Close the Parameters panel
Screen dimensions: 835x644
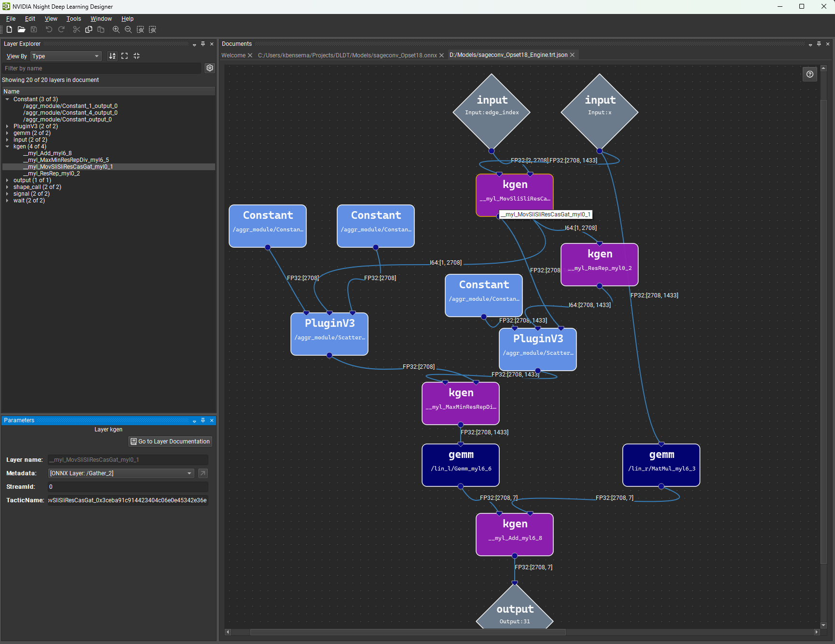(212, 420)
